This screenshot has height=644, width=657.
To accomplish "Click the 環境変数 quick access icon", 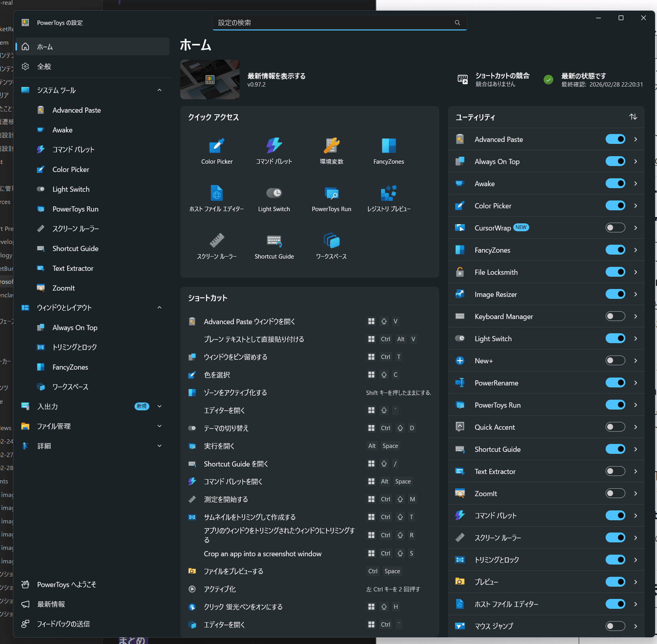I will pyautogui.click(x=331, y=151).
